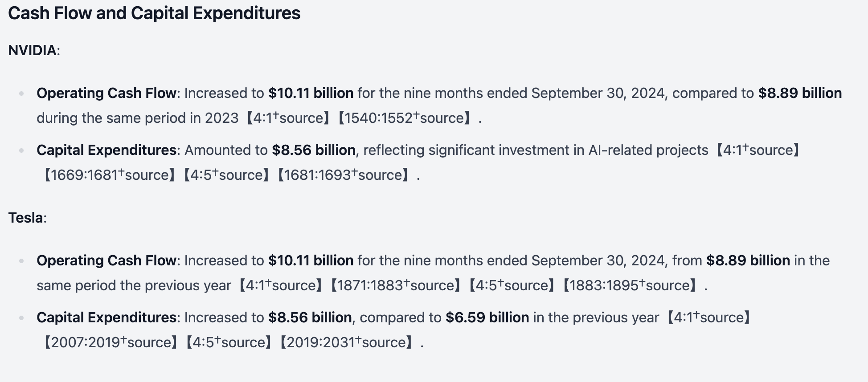Open the 1681:1693 source reference
The width and height of the screenshot is (868, 382).
[343, 175]
